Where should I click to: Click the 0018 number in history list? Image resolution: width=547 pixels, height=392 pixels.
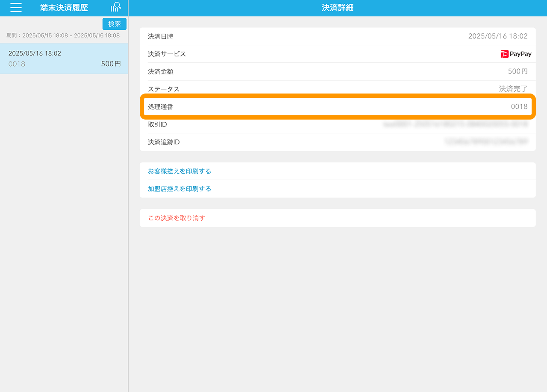click(x=17, y=64)
